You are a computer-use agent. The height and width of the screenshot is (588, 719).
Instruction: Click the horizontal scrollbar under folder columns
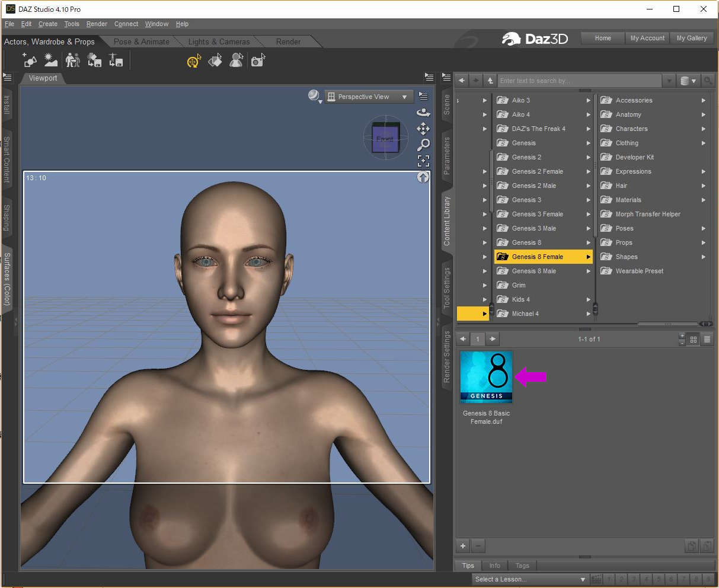point(668,324)
